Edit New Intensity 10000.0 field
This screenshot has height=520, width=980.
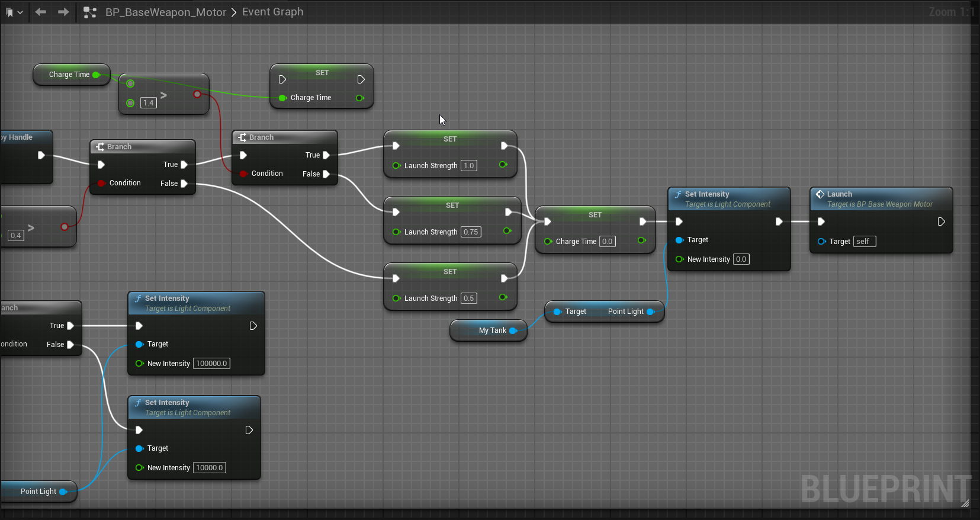coord(210,468)
